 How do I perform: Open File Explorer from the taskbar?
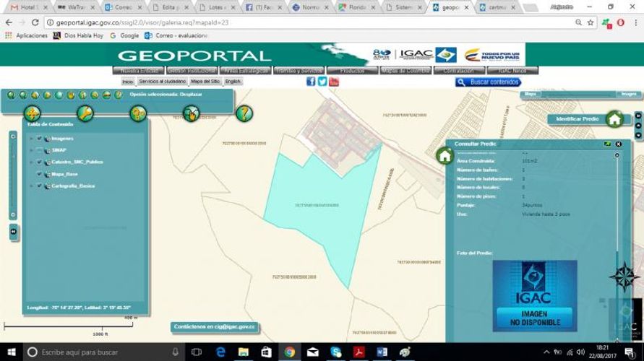pos(244,352)
